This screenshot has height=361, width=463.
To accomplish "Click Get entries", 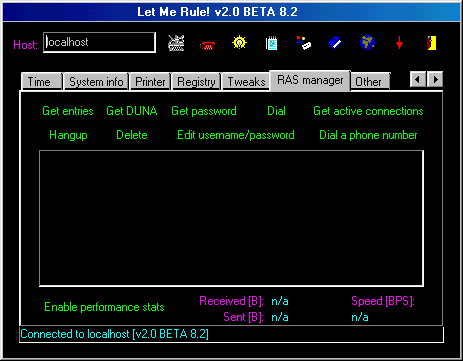I will point(68,111).
